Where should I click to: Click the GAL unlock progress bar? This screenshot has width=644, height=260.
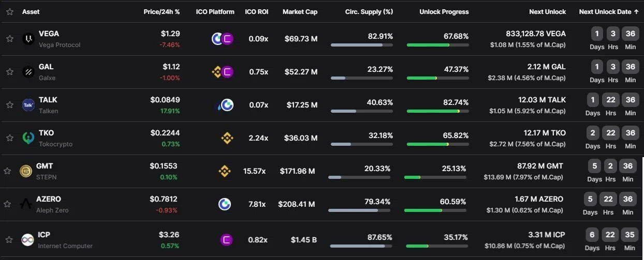[x=437, y=78]
